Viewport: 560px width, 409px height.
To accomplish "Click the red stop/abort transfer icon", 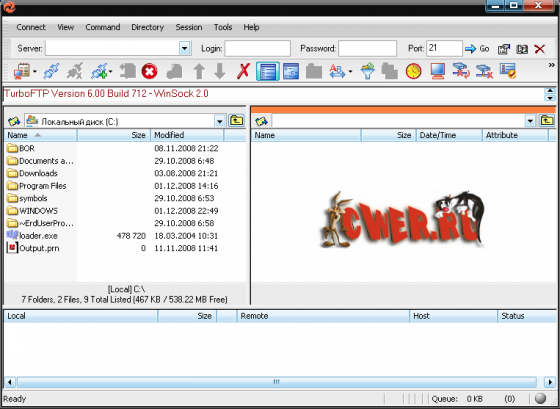I will 149,71.
